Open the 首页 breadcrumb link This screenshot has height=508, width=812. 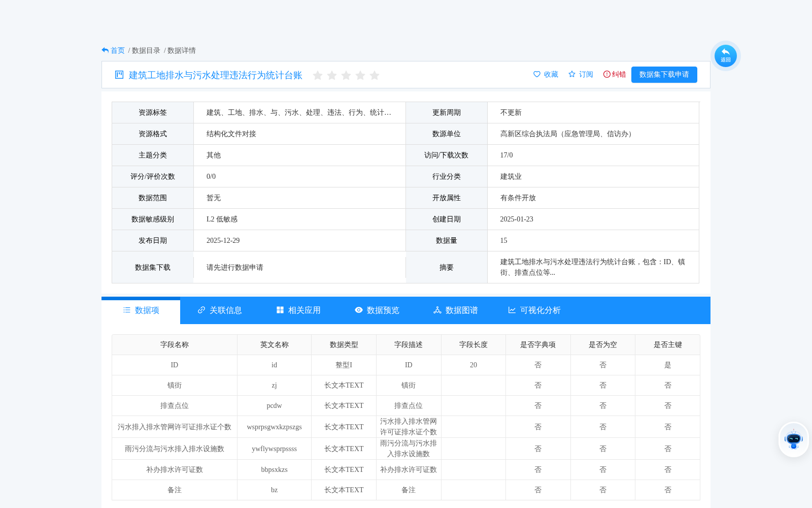[x=118, y=50]
